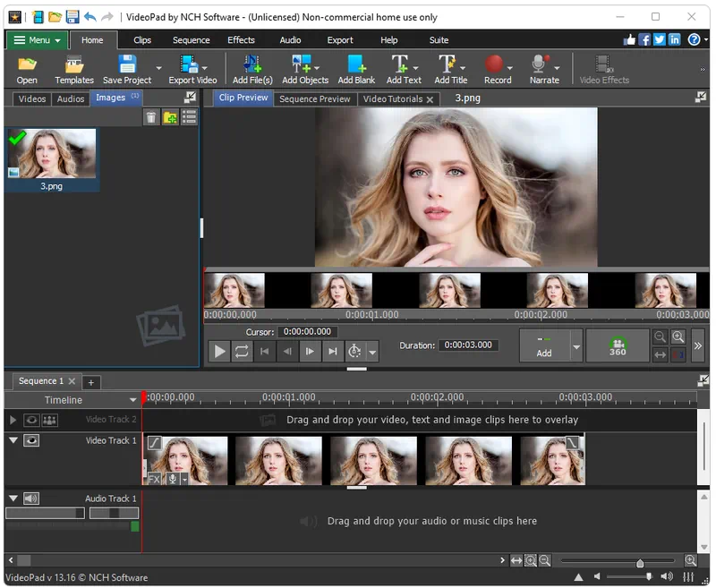Delete selected clip with trash bin icon
This screenshot has height=588, width=716.
(151, 117)
